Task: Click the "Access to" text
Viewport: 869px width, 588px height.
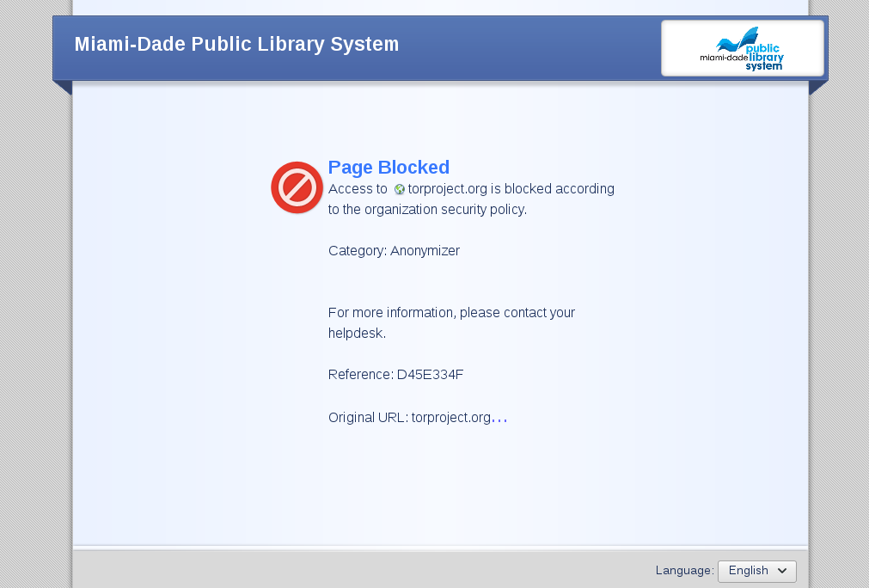Action: 358,189
